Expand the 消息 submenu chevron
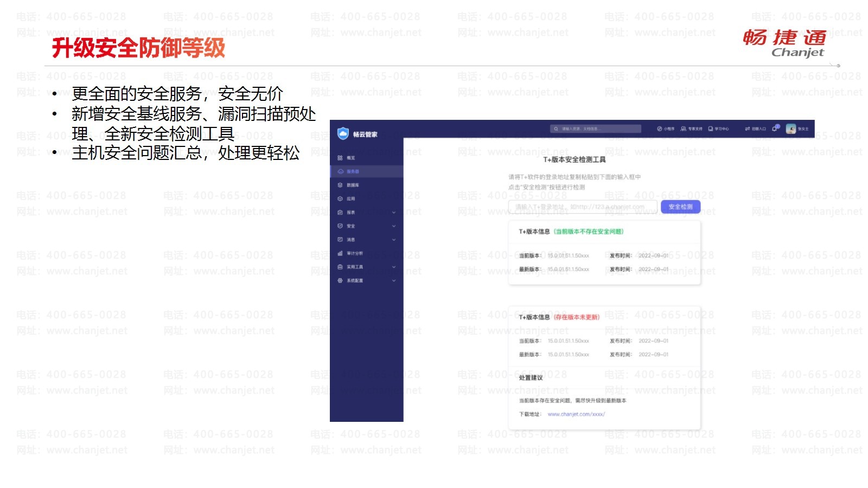Screen dimensions: 868x488 click(394, 239)
